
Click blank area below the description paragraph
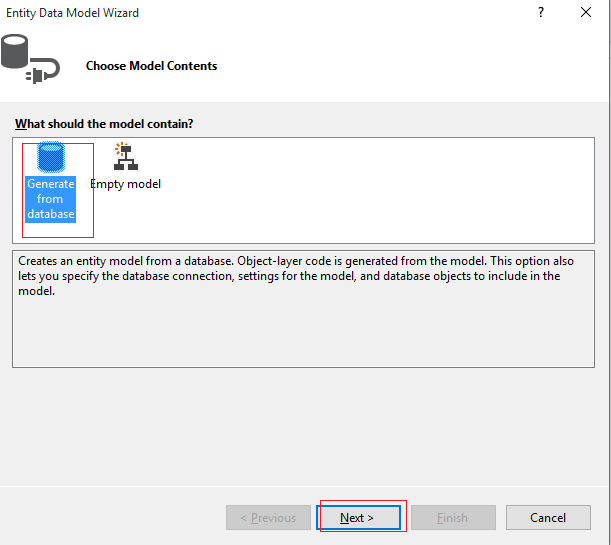(x=300, y=335)
